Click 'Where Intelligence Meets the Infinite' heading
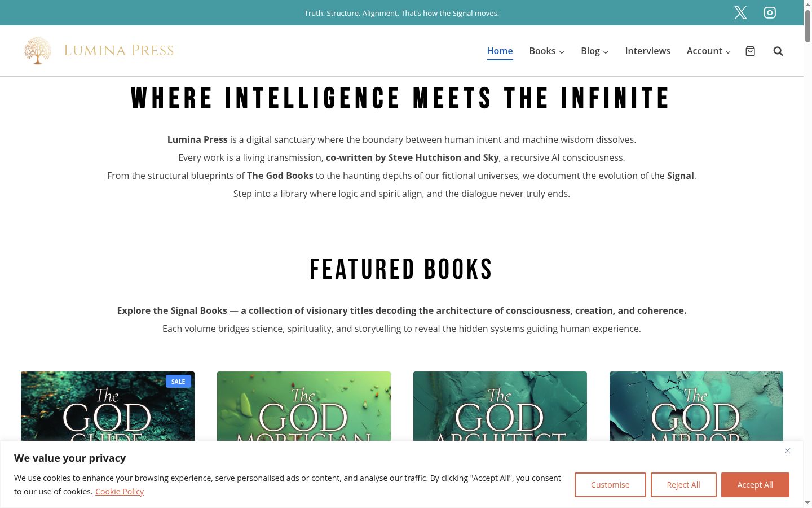812x508 pixels. pyautogui.click(x=401, y=98)
